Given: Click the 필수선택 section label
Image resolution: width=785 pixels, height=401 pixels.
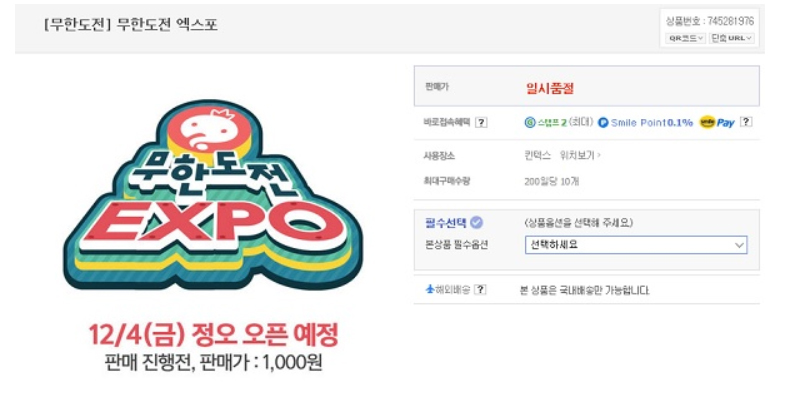Looking at the screenshot, I should (446, 222).
